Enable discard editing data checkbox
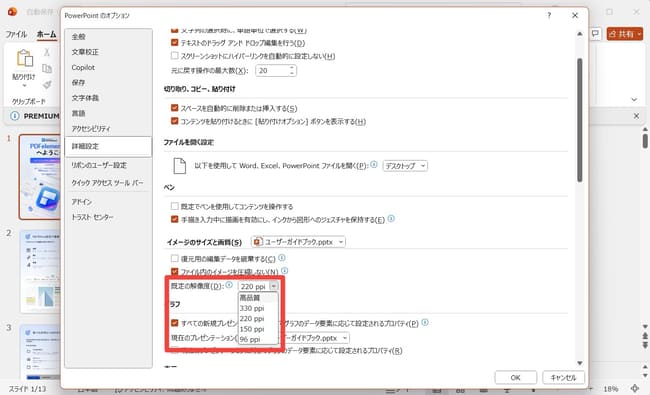This screenshot has height=395, width=650. 175,258
